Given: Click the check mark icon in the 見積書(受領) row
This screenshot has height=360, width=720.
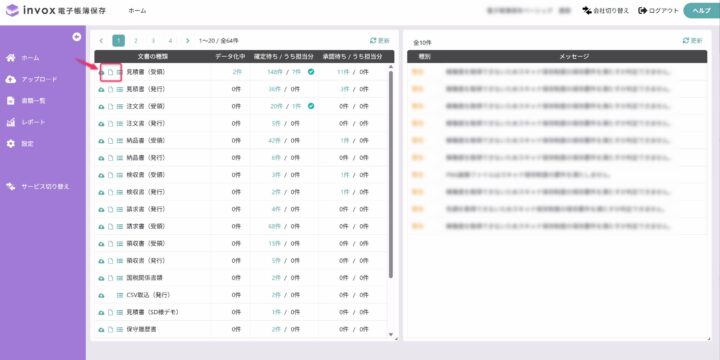Looking at the screenshot, I should click(311, 72).
